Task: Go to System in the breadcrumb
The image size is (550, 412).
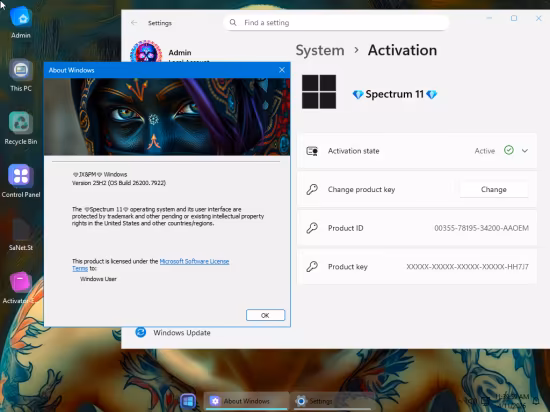Action: click(x=320, y=50)
